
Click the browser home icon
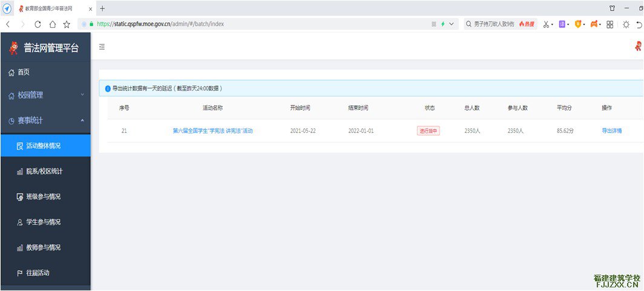pyautogui.click(x=52, y=24)
